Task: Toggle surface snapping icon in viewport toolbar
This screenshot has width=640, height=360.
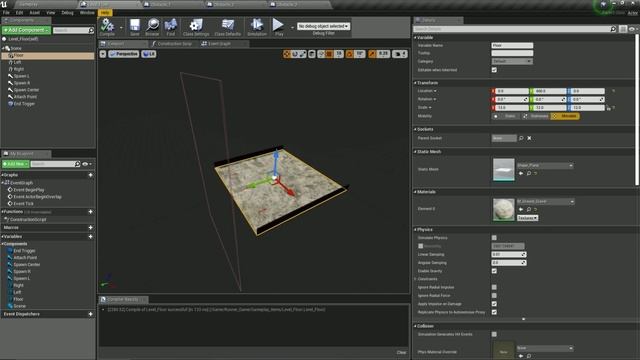Action: click(x=321, y=54)
